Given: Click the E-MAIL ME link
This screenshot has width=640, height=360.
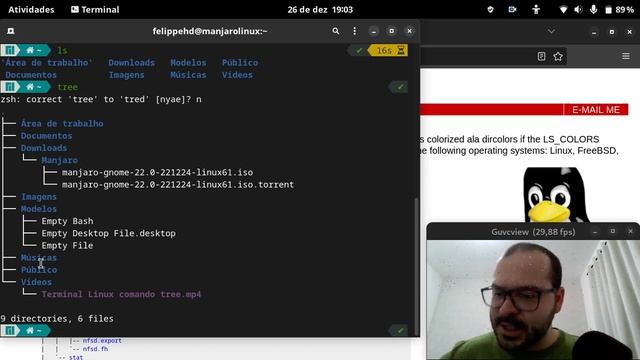Looking at the screenshot, I should tap(596, 110).
